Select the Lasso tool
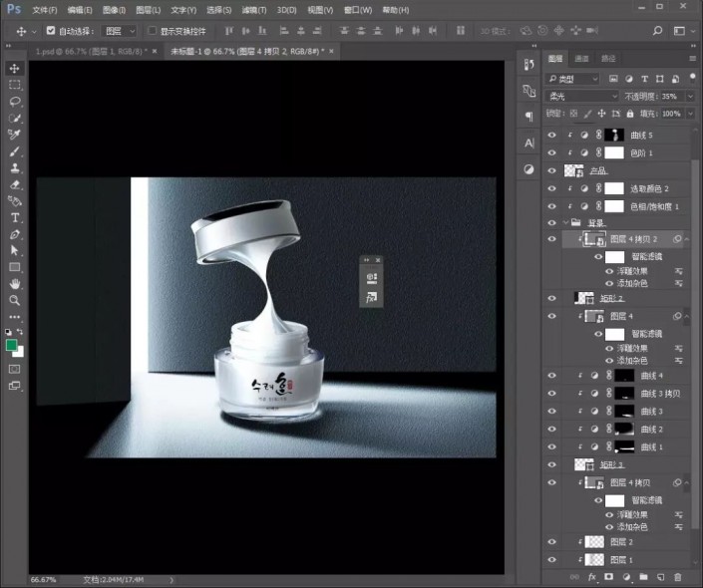Screen dimensions: 703x588 pyautogui.click(x=14, y=102)
